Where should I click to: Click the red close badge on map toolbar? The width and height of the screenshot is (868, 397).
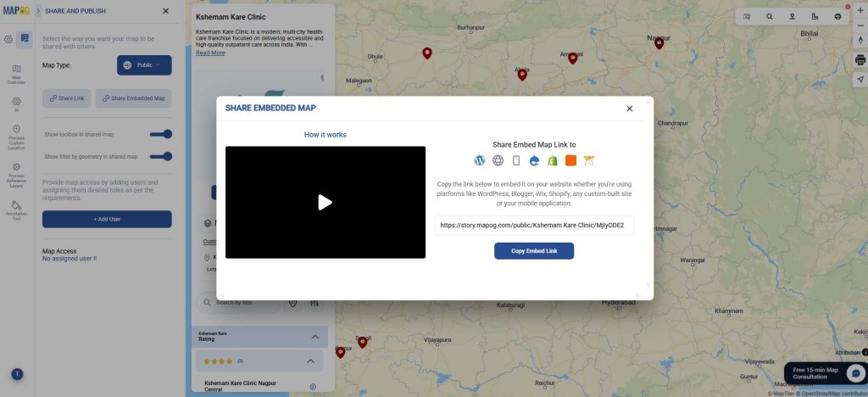(848, 7)
